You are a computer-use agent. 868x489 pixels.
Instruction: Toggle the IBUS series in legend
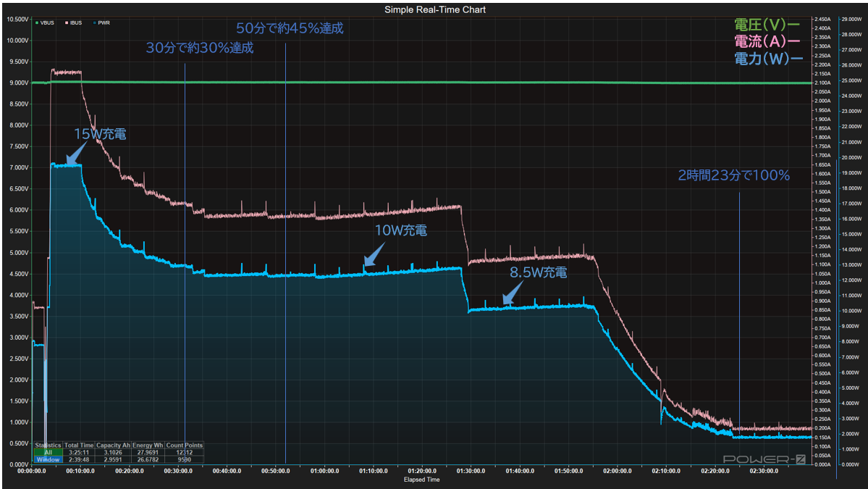pos(74,22)
